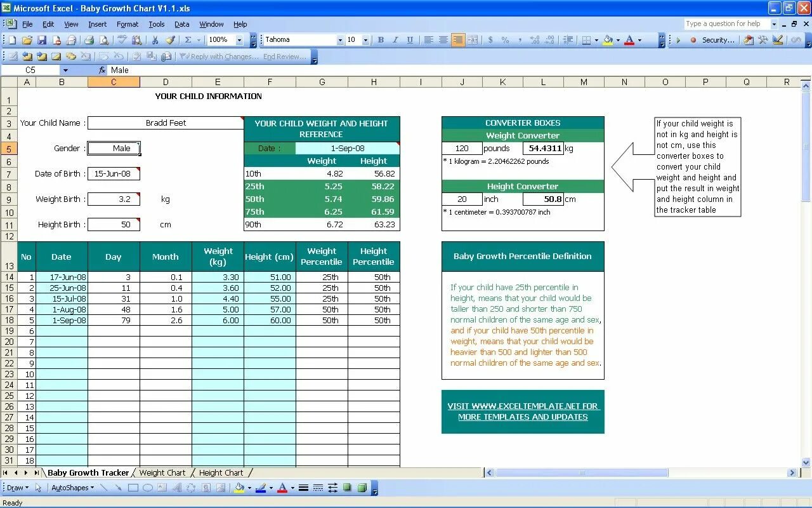Open the Insert menu
This screenshot has width=812, height=508.
coord(97,24)
